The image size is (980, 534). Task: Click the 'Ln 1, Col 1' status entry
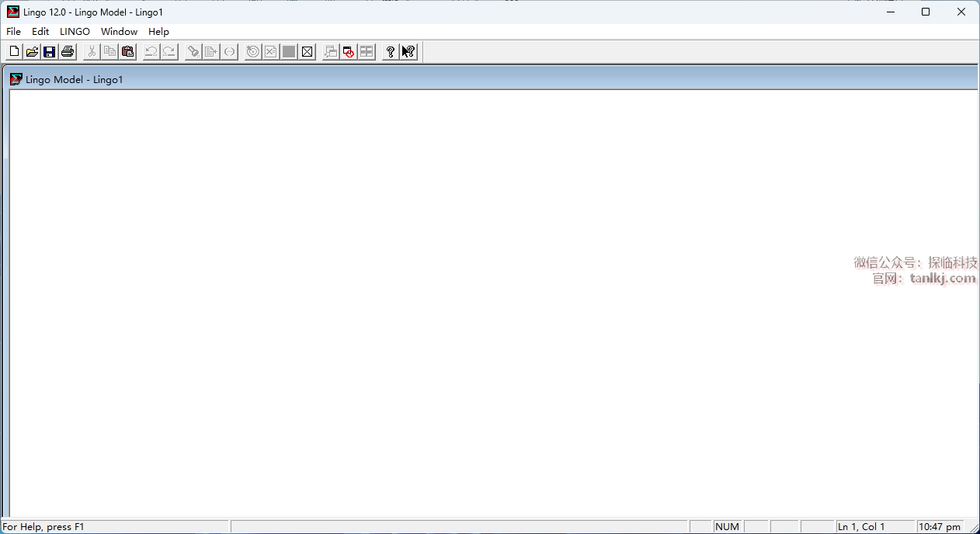coord(875,527)
